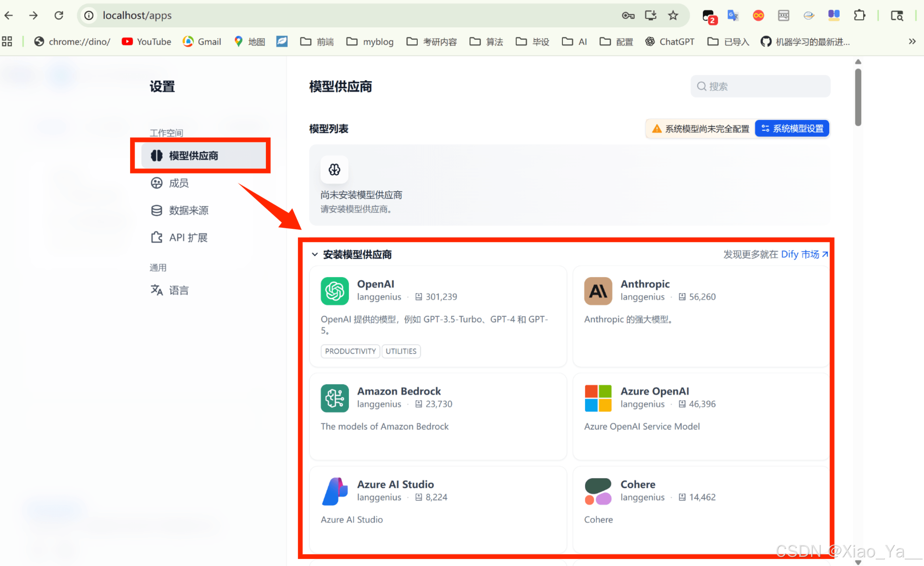
Task: Click the Anthropic provider logo icon
Action: coord(598,291)
